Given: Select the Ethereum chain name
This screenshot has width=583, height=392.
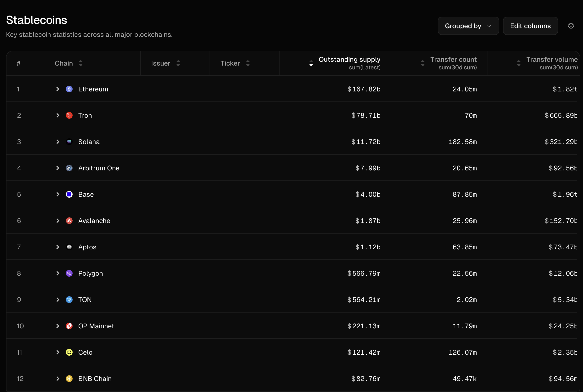Looking at the screenshot, I should [93, 89].
